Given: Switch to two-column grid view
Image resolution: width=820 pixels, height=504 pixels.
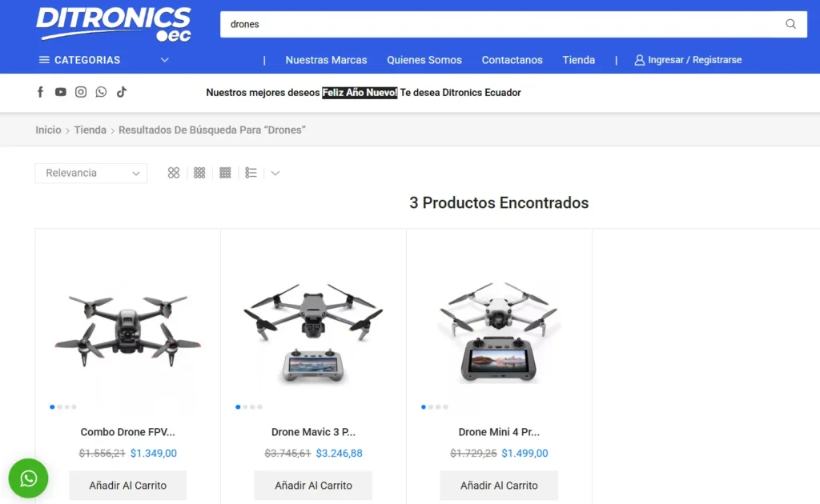Looking at the screenshot, I should 174,173.
